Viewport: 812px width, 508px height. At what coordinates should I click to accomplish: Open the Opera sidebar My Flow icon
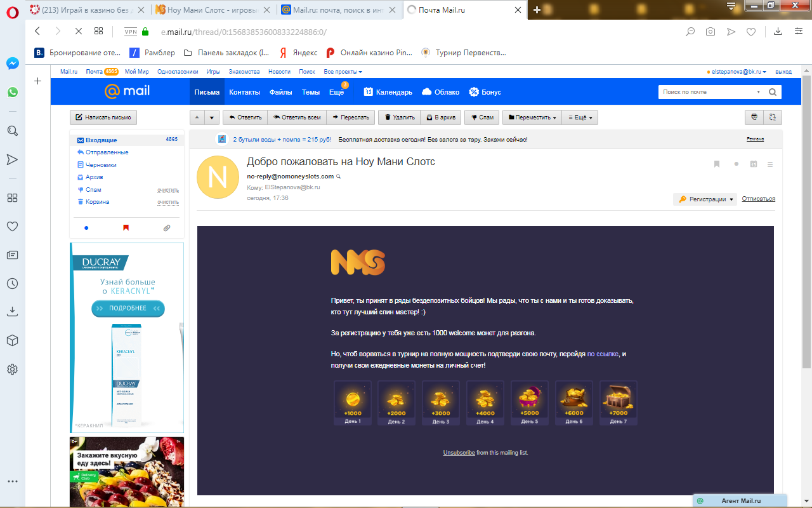click(x=12, y=159)
